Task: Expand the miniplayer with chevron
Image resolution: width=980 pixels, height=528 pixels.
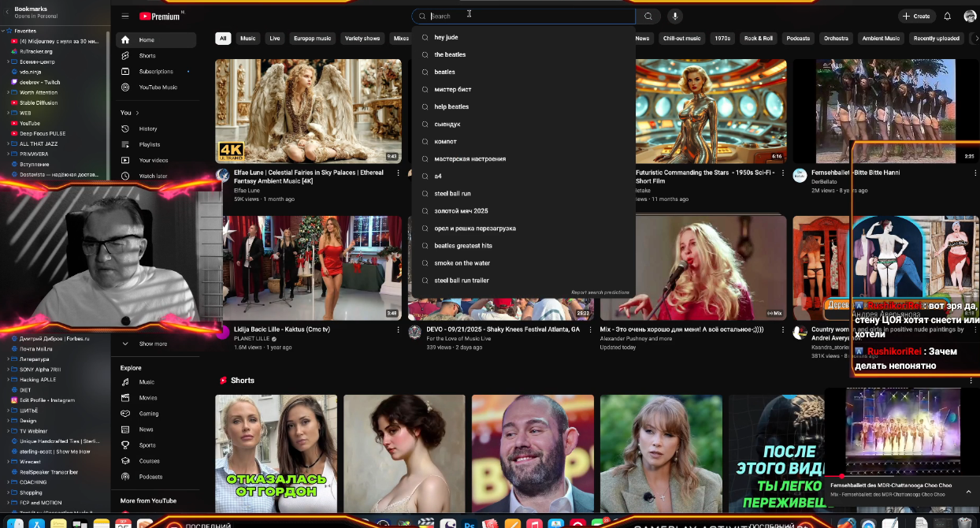Action: pos(968,491)
